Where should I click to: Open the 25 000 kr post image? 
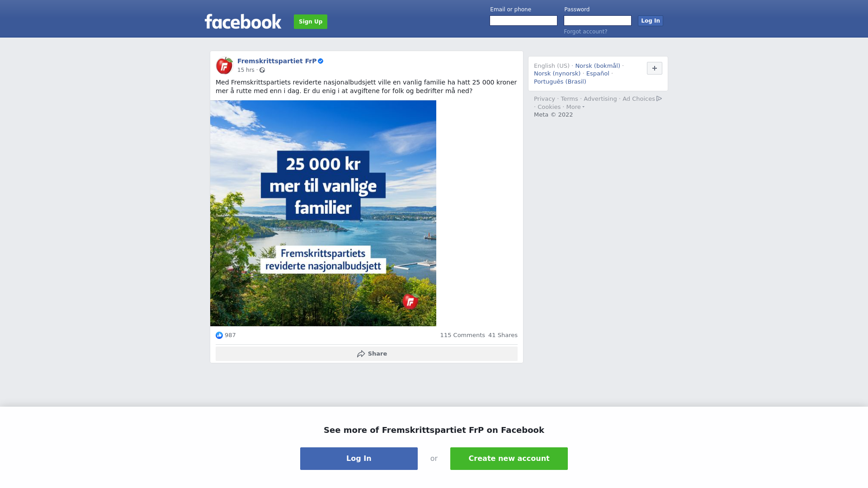323,213
